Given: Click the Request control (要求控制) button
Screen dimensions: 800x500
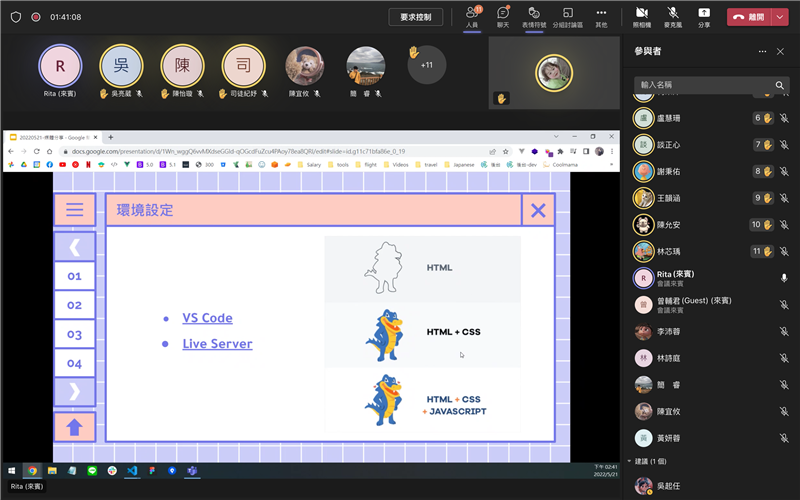Looking at the screenshot, I should pos(415,17).
